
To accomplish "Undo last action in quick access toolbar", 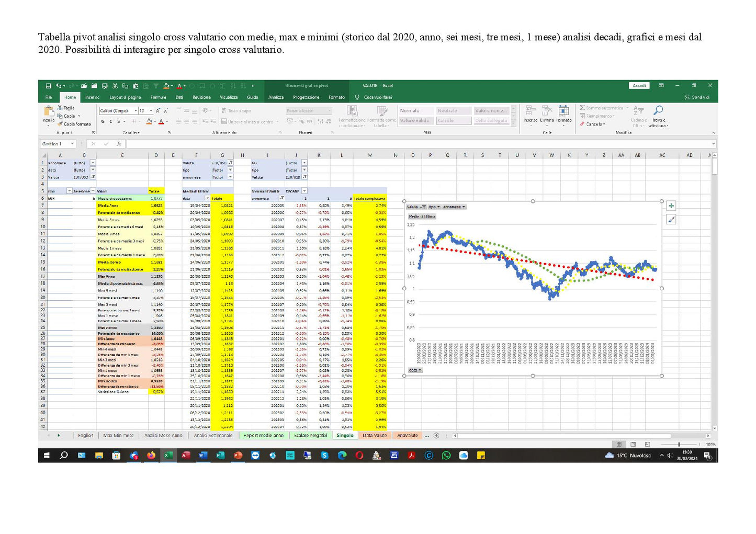I will click(x=59, y=86).
